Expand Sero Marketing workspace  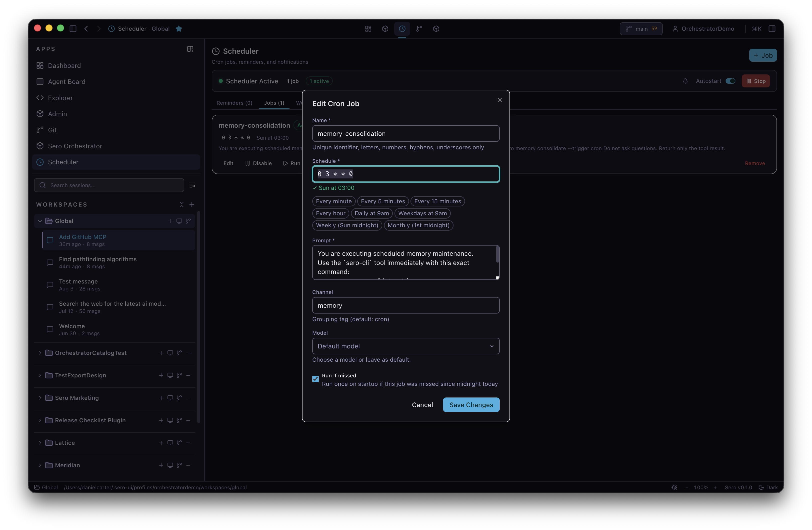tap(40, 398)
